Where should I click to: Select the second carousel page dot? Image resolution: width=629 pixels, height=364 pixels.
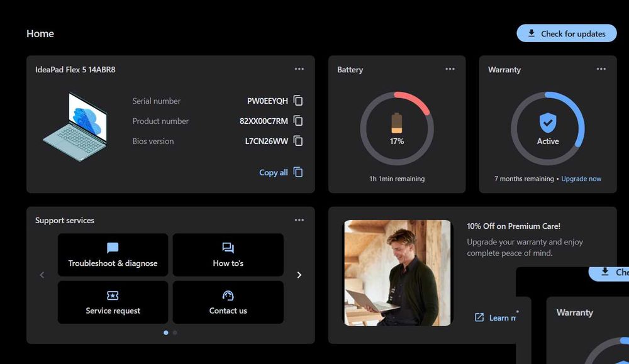(x=175, y=333)
